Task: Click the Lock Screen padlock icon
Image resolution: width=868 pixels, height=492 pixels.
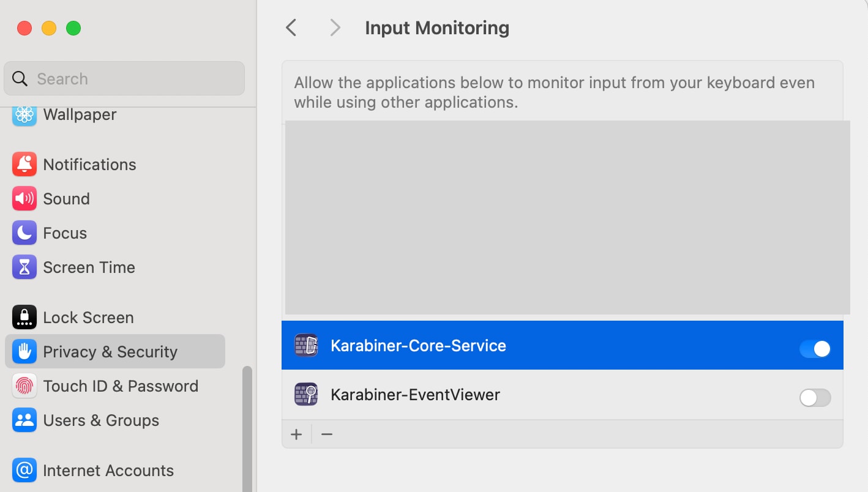Action: 24,318
